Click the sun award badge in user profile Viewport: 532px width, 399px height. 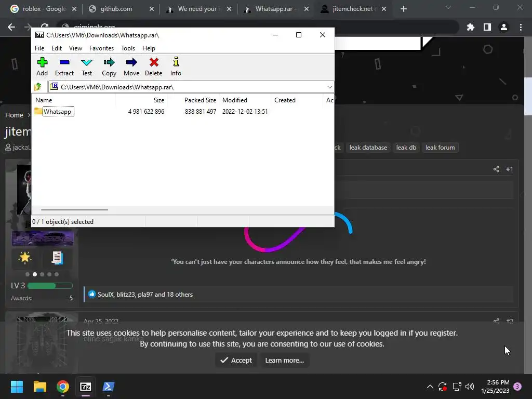click(x=25, y=258)
